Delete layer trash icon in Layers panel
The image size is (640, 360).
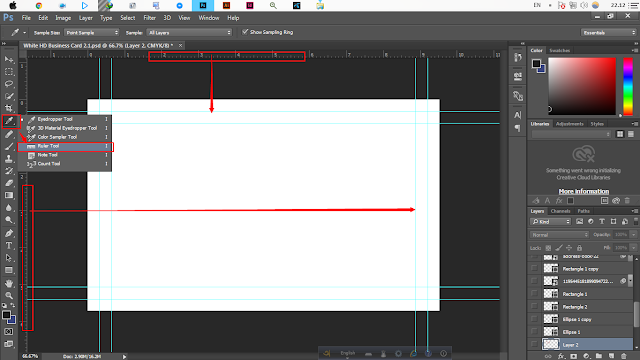click(x=624, y=356)
